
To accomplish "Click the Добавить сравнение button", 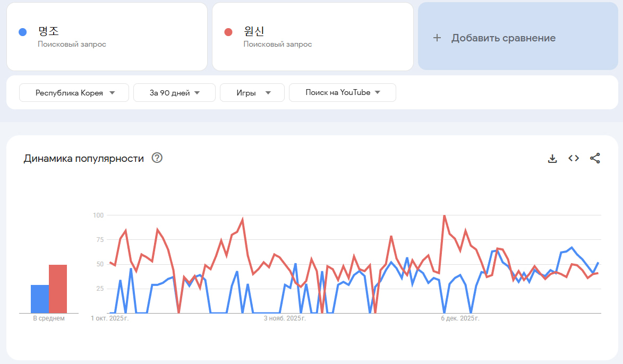I will coord(503,38).
